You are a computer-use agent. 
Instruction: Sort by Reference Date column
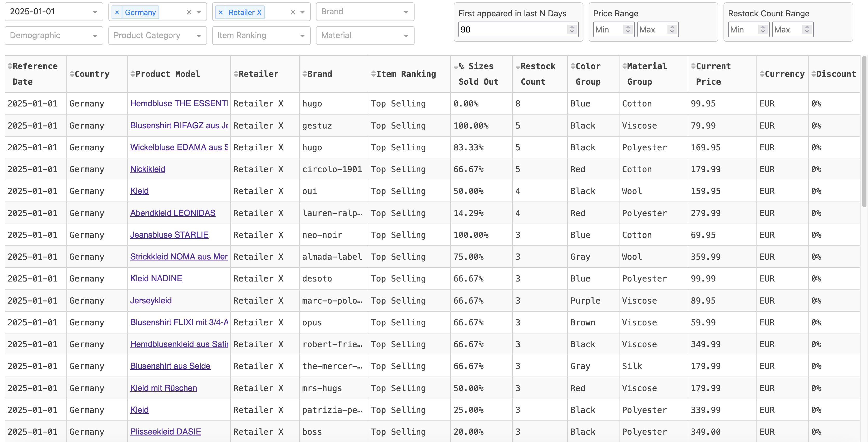click(10, 66)
